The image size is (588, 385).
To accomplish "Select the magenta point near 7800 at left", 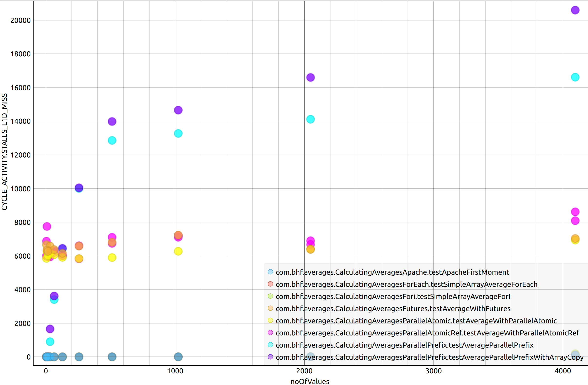I will (47, 227).
